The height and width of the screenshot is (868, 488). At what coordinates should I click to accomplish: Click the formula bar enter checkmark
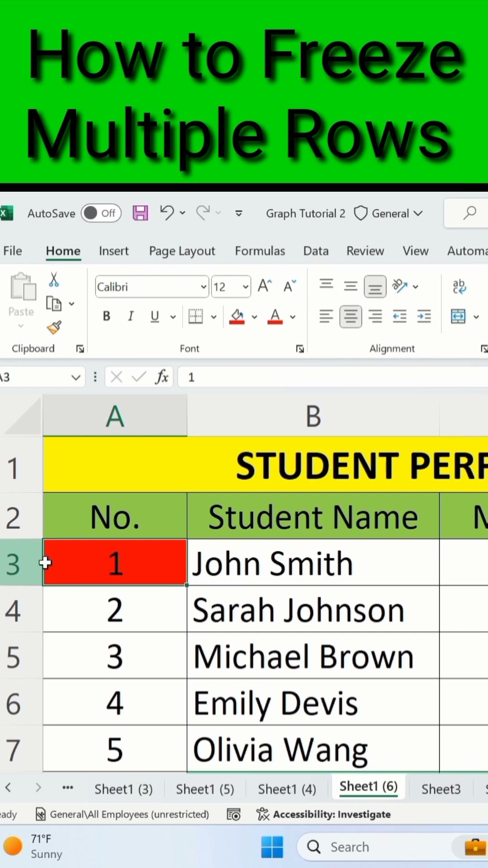[139, 377]
